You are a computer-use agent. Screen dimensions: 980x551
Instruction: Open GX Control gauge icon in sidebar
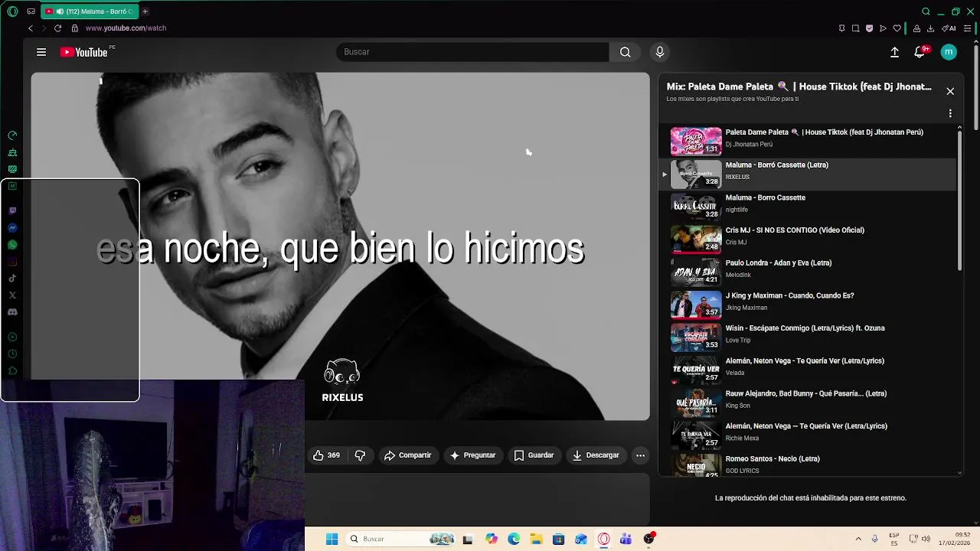pos(12,135)
